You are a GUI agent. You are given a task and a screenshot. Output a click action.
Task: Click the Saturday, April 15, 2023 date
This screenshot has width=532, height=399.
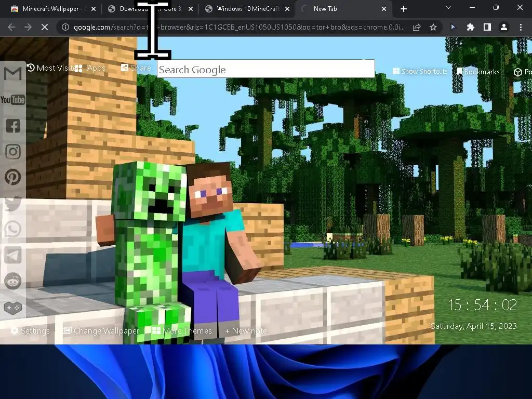pos(474,326)
